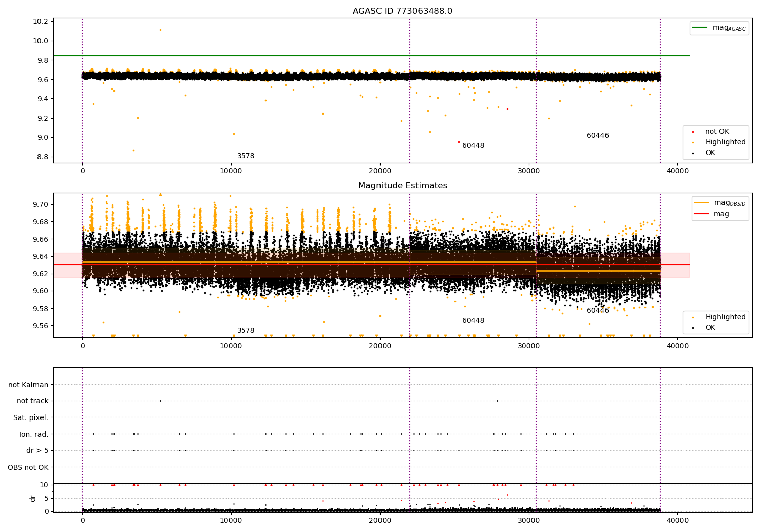Click x-axis tick "40000" under the top plot
Image resolution: width=760 pixels, height=532 pixels.
(x=678, y=171)
